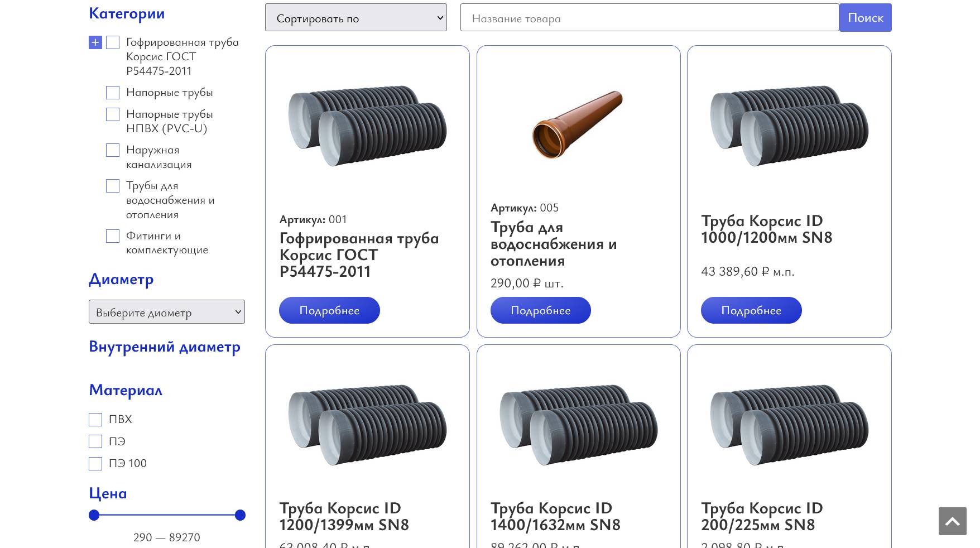The image size is (980, 548).
Task: Click the Корсис 1400/1632мм pipe image
Action: pyautogui.click(x=578, y=424)
